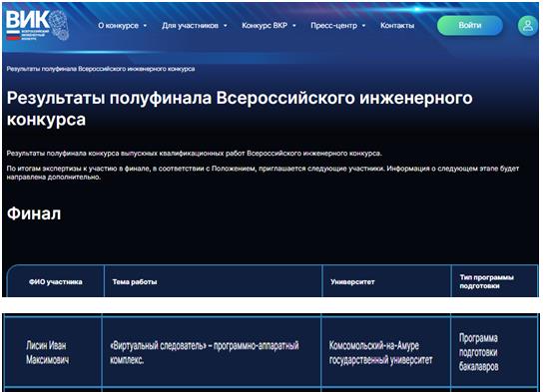Open the ВИК logo home link

coord(37,25)
